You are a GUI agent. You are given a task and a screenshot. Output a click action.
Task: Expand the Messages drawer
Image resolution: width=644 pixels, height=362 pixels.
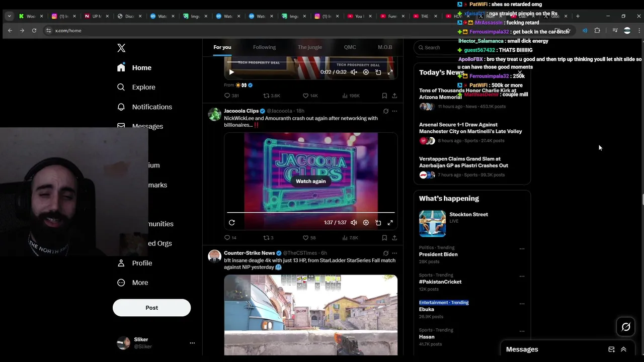[x=623, y=349]
